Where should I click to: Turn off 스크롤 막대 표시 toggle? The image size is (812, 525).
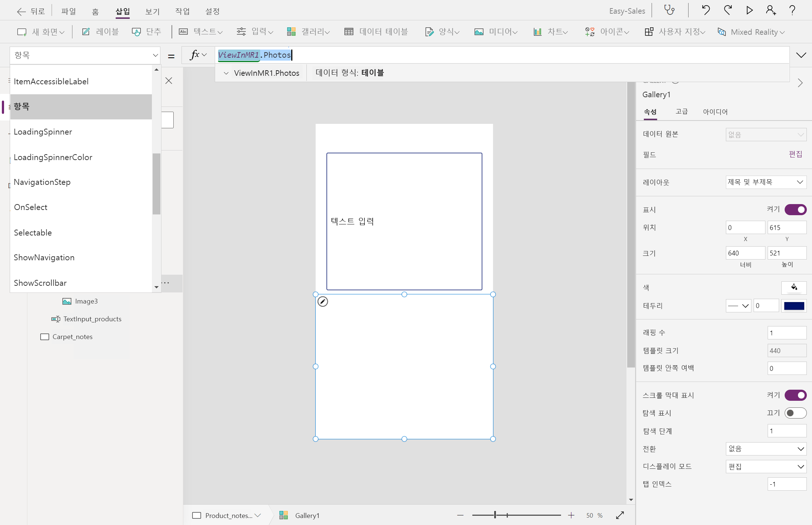point(795,395)
